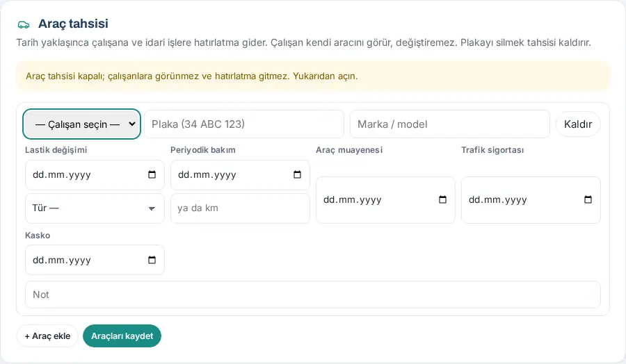Save vehicles with Araçları kaydet
Image resolution: width=626 pixels, height=364 pixels.
point(122,336)
